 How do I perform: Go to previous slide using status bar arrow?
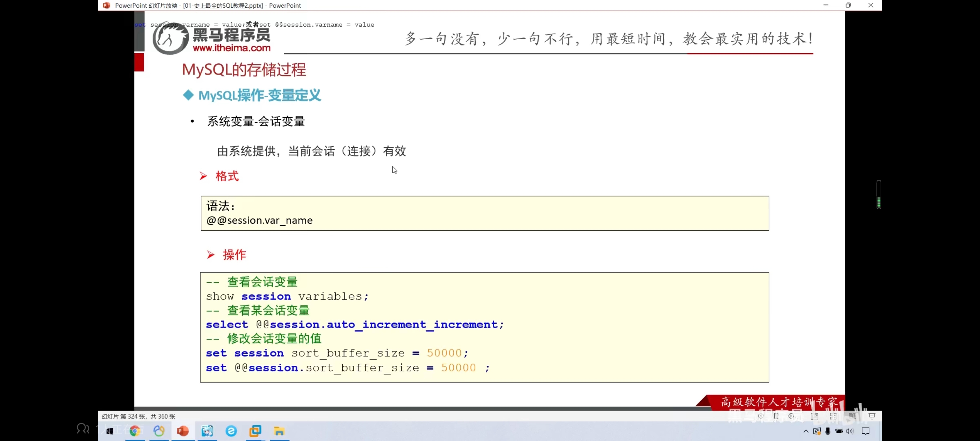click(x=761, y=416)
